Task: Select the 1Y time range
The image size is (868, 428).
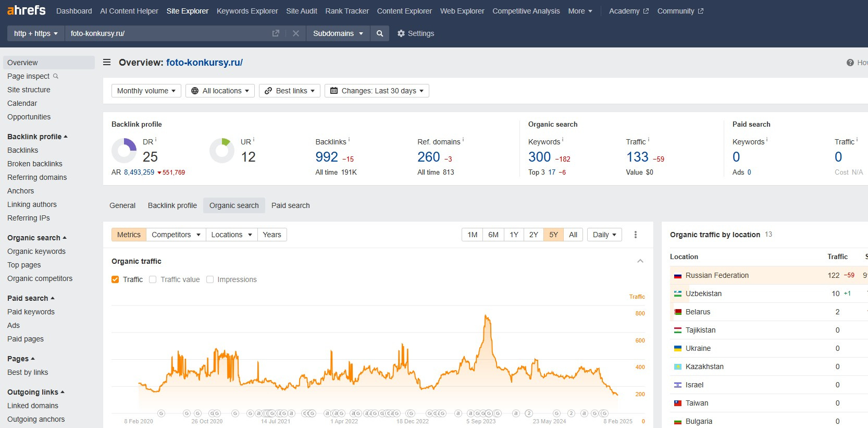Action: (x=514, y=235)
